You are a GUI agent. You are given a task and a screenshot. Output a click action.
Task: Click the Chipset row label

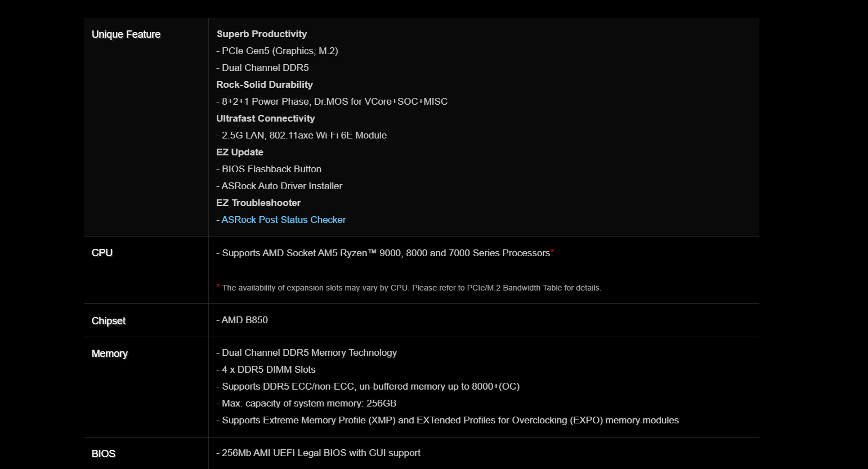109,321
